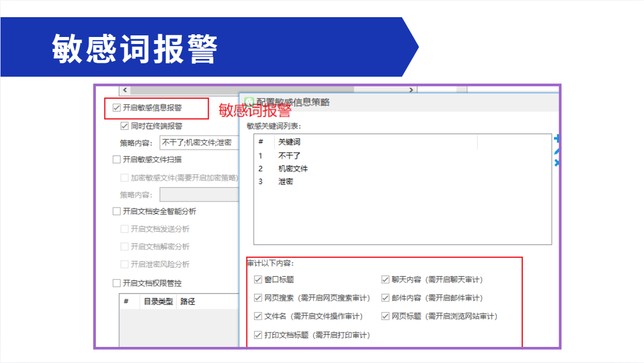Toggle 聊天内容 audit checkbox
644x363 pixels.
(385, 279)
